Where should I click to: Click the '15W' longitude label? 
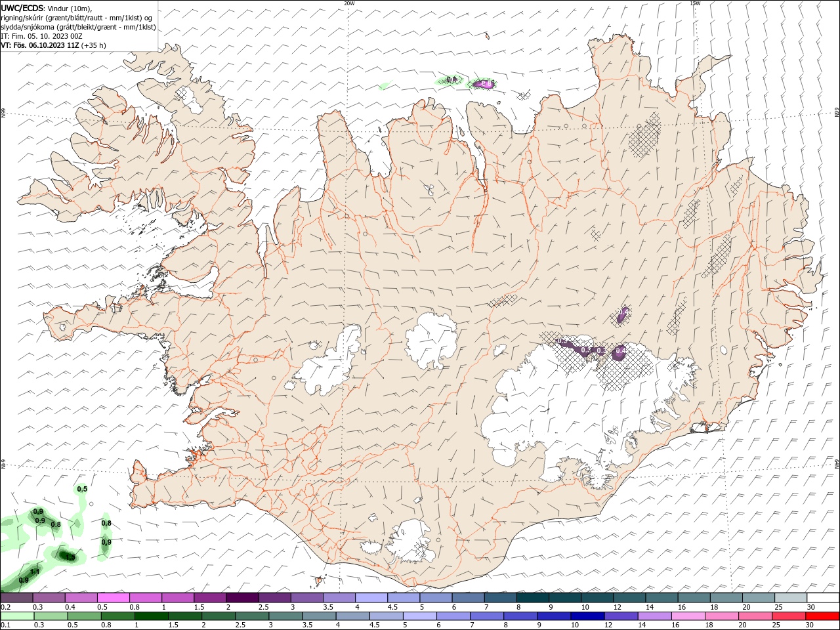click(x=695, y=3)
